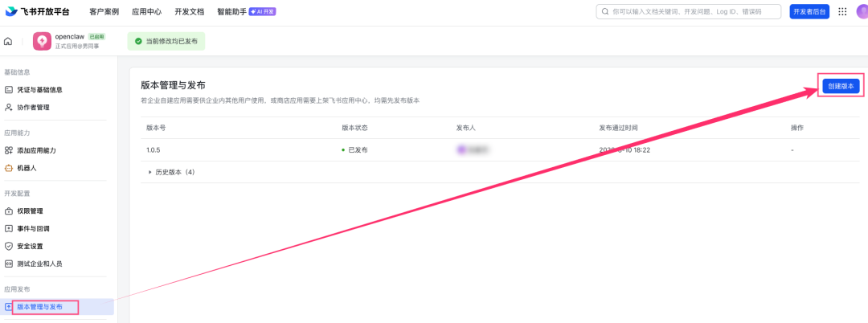
Task: Click the 开发者后台 button
Action: tap(809, 11)
